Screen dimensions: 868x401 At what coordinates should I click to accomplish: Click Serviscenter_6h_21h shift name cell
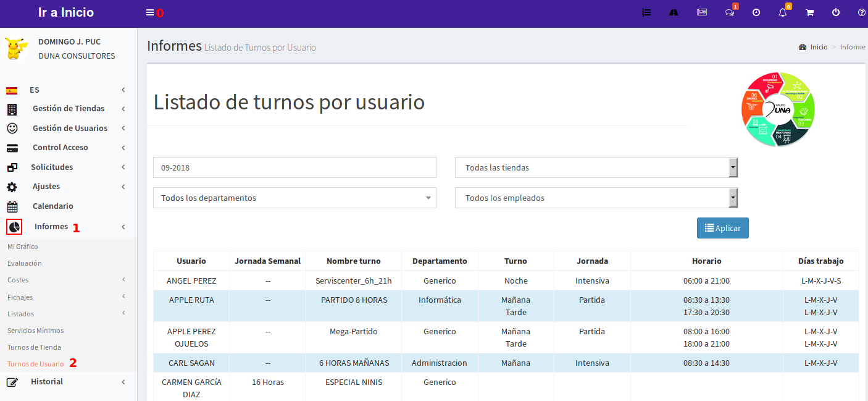tap(354, 281)
